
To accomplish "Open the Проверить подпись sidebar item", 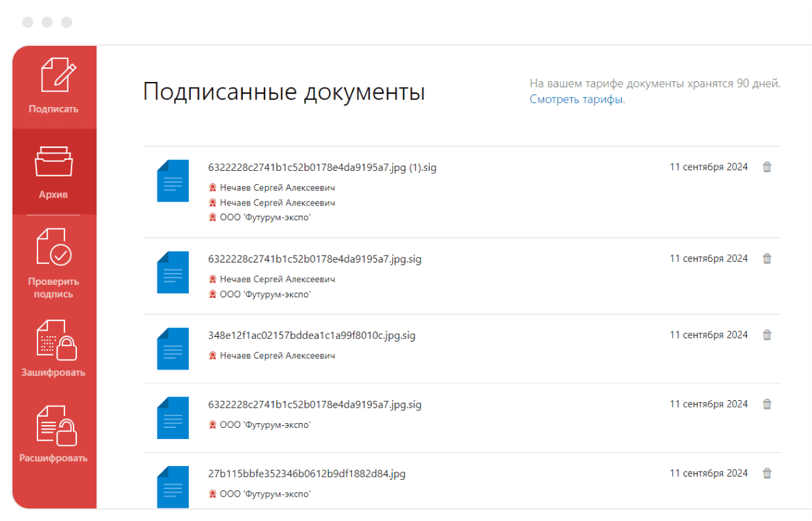I will point(54,263).
